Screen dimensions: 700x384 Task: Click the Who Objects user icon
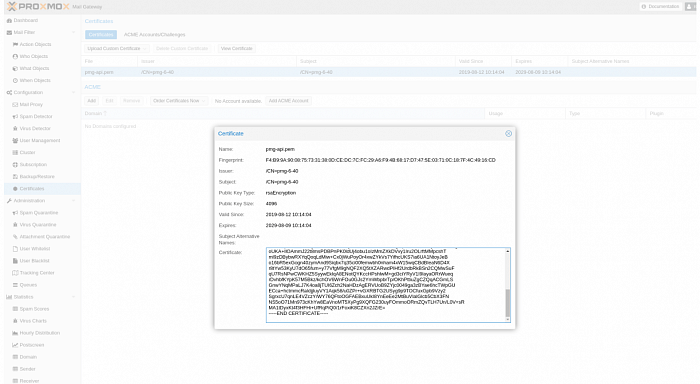coord(15,56)
